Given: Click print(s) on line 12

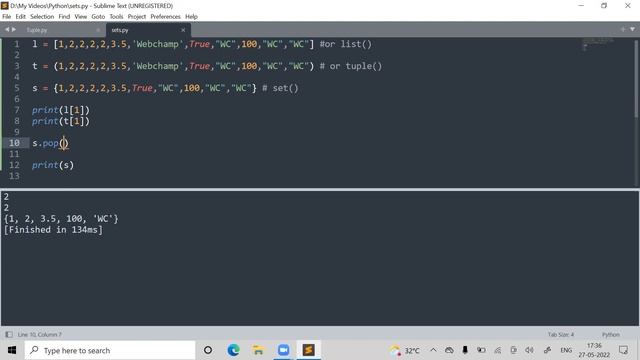Looking at the screenshot, I should 53,165.
